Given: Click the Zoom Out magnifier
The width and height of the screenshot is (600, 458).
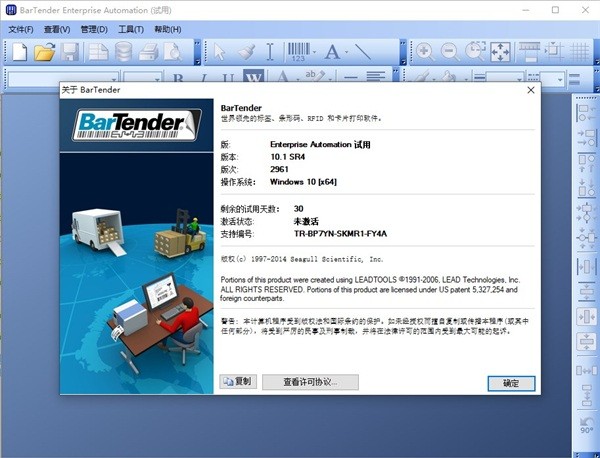Looking at the screenshot, I should pyautogui.click(x=450, y=51).
